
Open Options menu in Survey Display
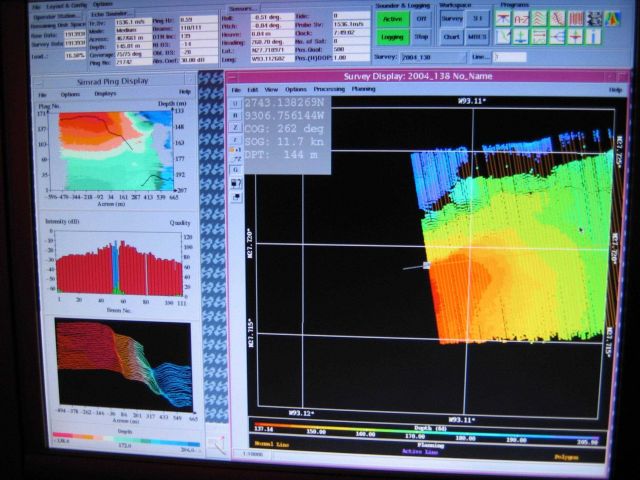296,89
